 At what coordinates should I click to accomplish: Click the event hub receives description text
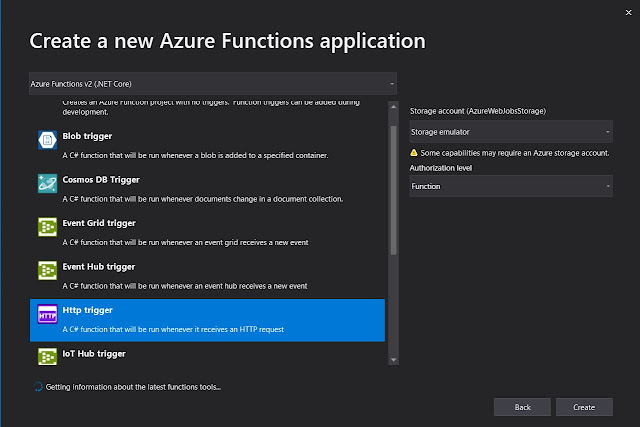[185, 286]
